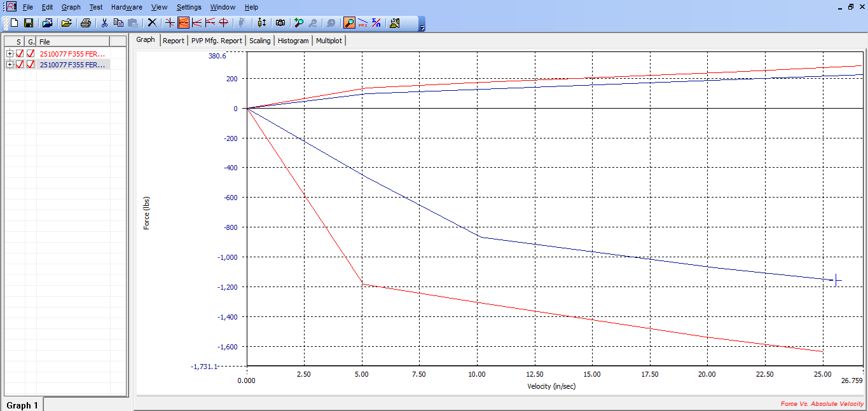Uncheck S checkbox of red file row
This screenshot has width=868, height=411.
20,54
